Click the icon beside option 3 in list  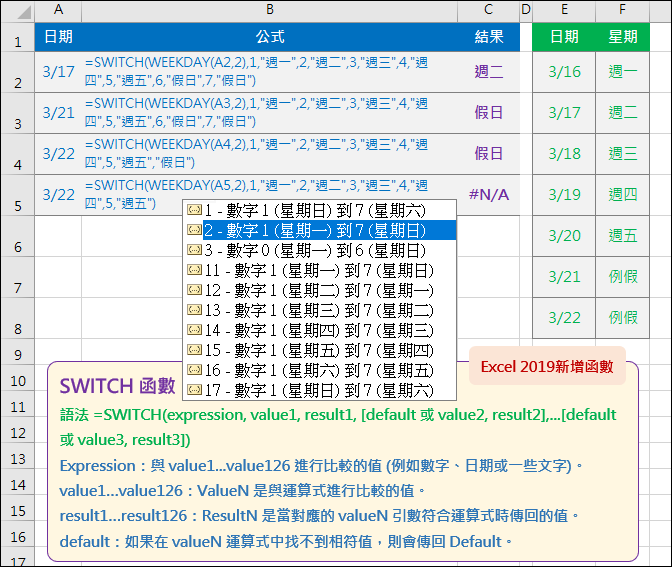pyautogui.click(x=195, y=249)
